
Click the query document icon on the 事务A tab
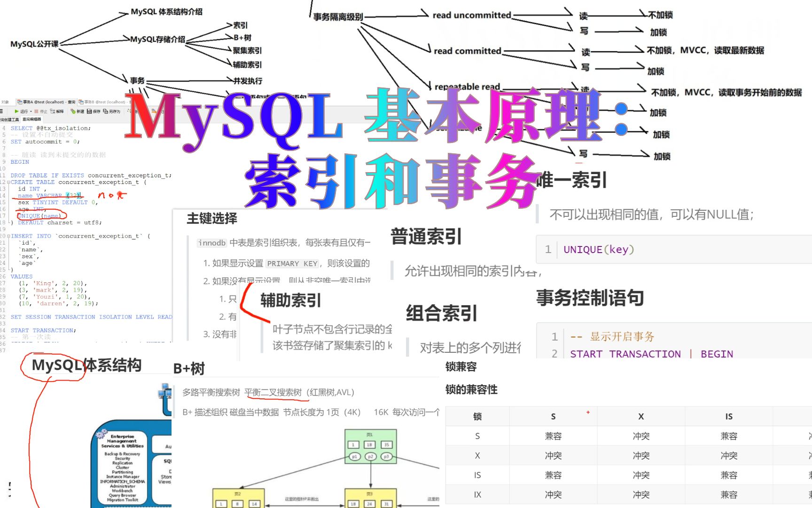pyautogui.click(x=20, y=102)
